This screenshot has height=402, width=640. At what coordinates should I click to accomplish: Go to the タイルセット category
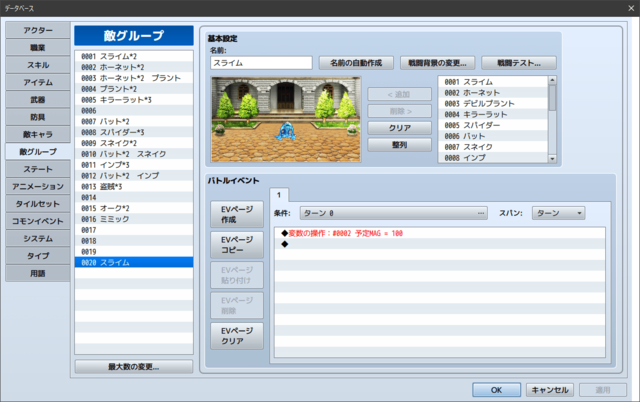point(38,204)
